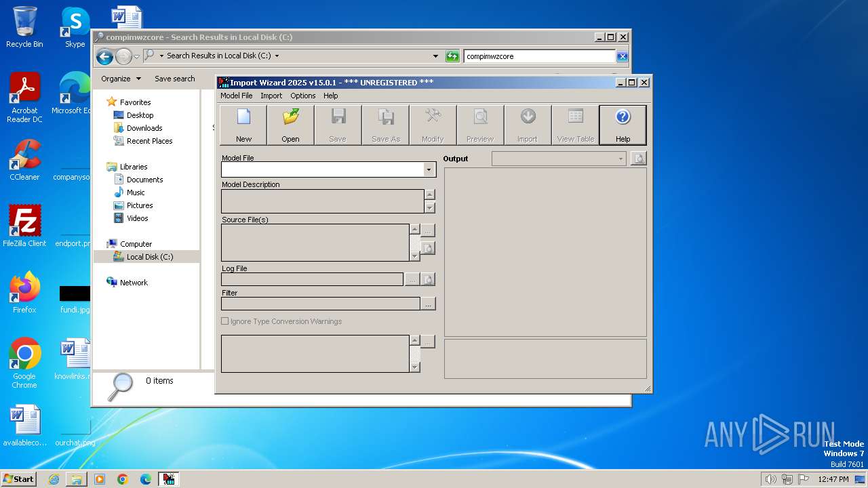Expand the Explorer address bar history dropdown
868x488 pixels.
(435, 56)
